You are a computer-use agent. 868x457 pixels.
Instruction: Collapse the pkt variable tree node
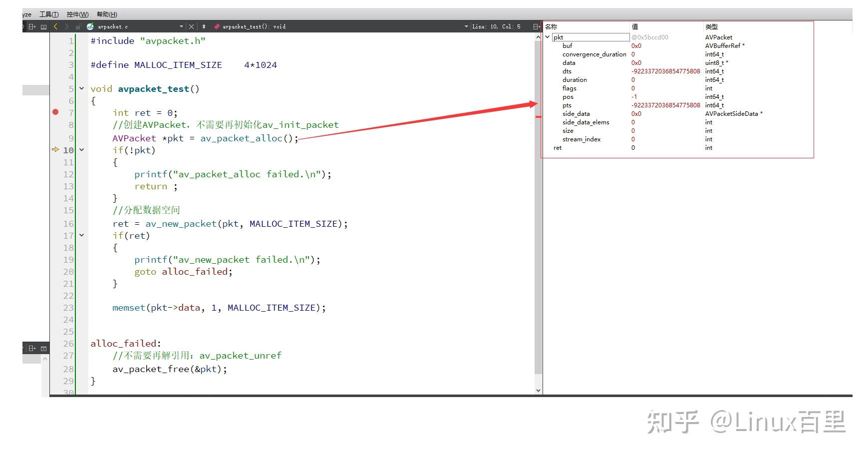tap(548, 37)
